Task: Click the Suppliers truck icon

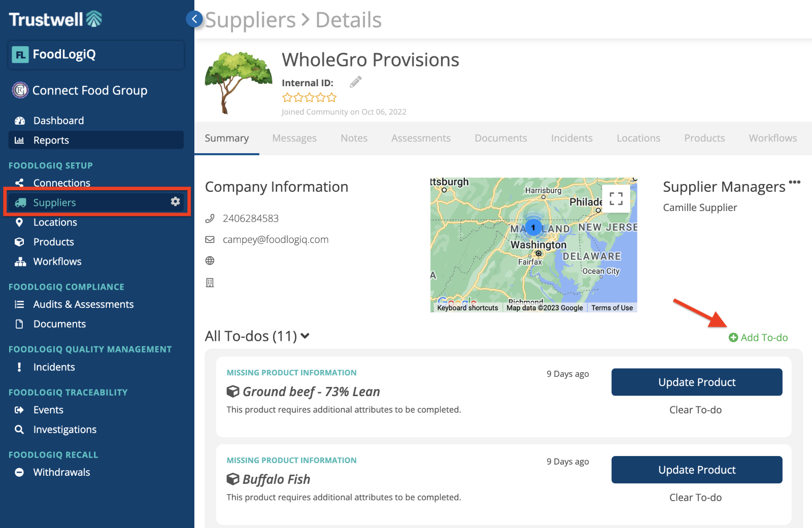Action: [x=20, y=203]
